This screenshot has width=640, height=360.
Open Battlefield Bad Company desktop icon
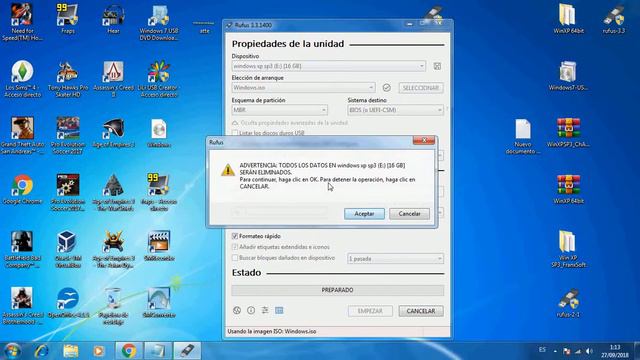(22, 249)
